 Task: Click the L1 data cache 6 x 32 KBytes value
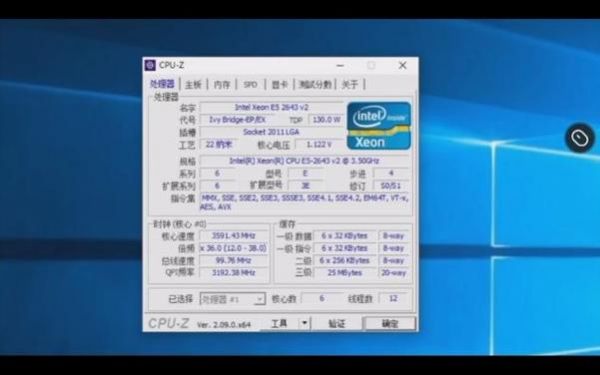[x=344, y=236]
